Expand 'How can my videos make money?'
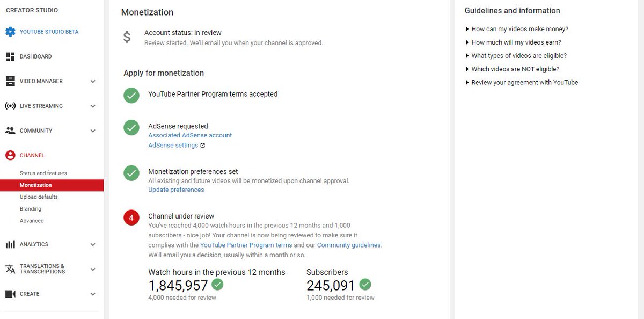The image size is (644, 319). pos(517,29)
